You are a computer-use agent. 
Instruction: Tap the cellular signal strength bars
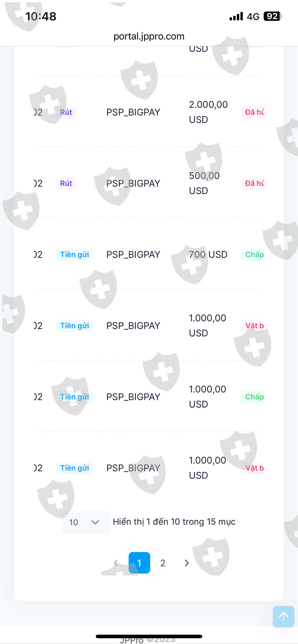pos(236,16)
